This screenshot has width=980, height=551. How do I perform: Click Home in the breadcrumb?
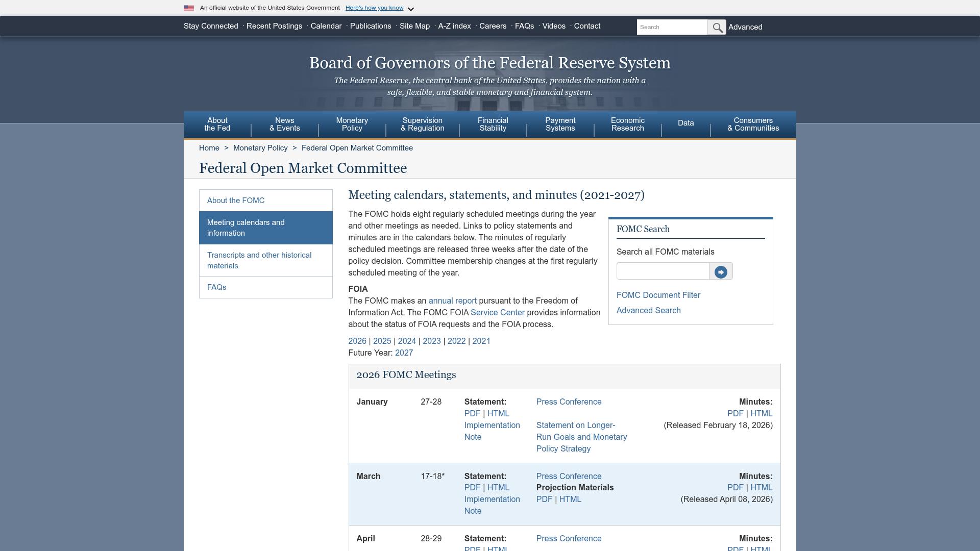(209, 148)
